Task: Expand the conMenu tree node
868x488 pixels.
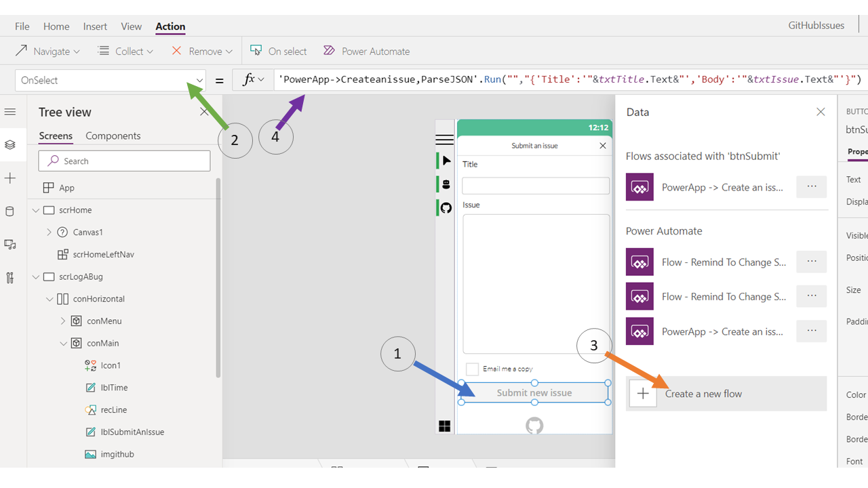Action: (x=63, y=321)
